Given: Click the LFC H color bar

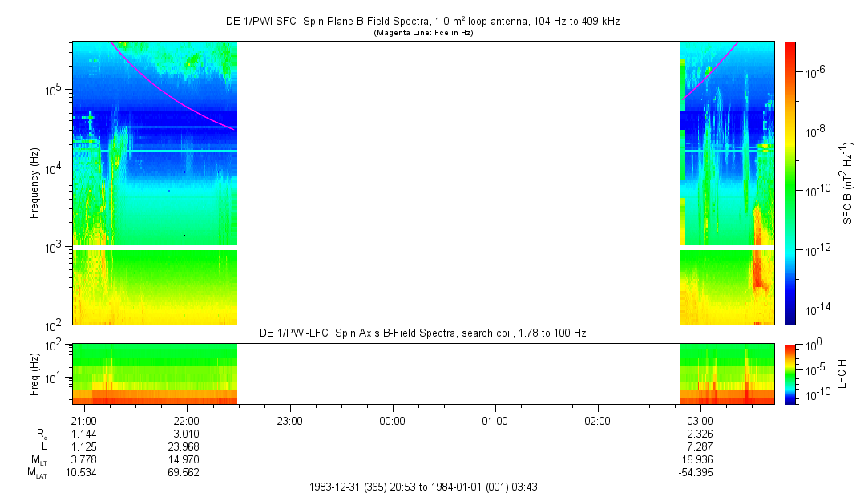Looking at the screenshot, I should point(790,374).
